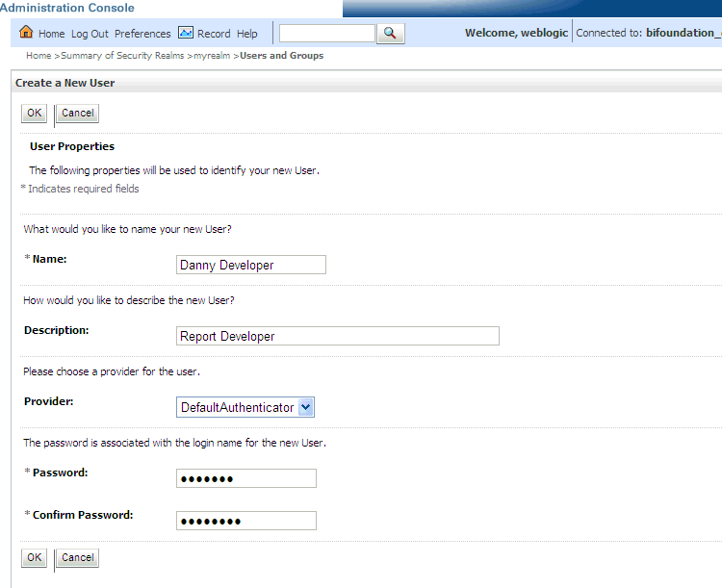Image resolution: width=722 pixels, height=588 pixels.
Task: Open the Home toolbar link
Action: coord(52,34)
